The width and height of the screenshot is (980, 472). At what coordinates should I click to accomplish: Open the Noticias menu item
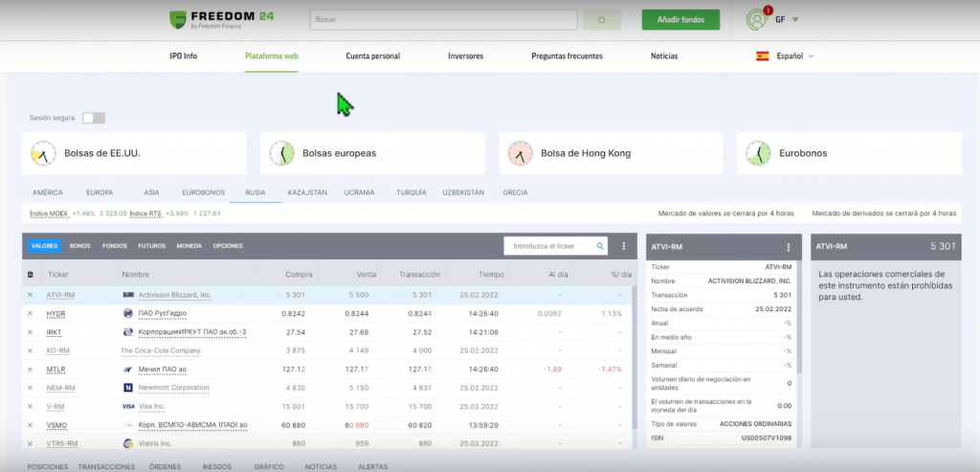(x=664, y=56)
